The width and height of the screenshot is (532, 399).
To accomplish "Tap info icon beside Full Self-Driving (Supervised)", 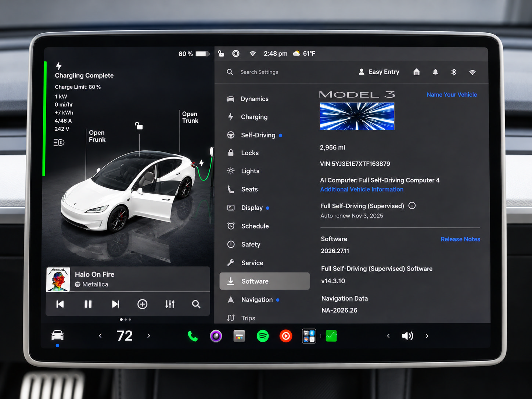I will pyautogui.click(x=412, y=206).
